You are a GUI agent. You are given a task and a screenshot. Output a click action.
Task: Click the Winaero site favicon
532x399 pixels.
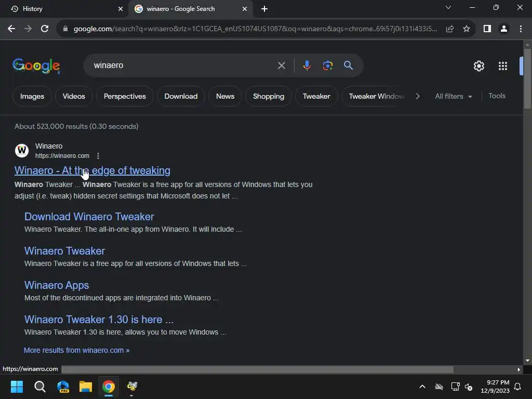coord(22,150)
